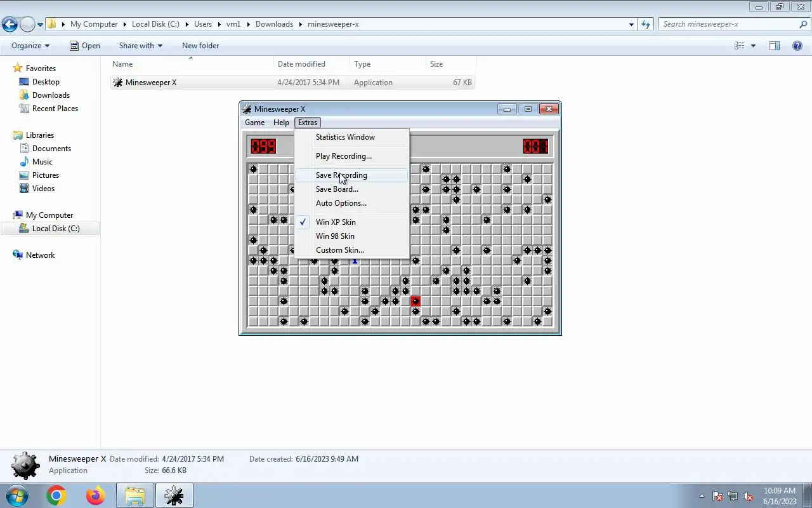Viewport: 812px width, 508px height.
Task: Open Downloads in navigation pane
Action: 51,95
